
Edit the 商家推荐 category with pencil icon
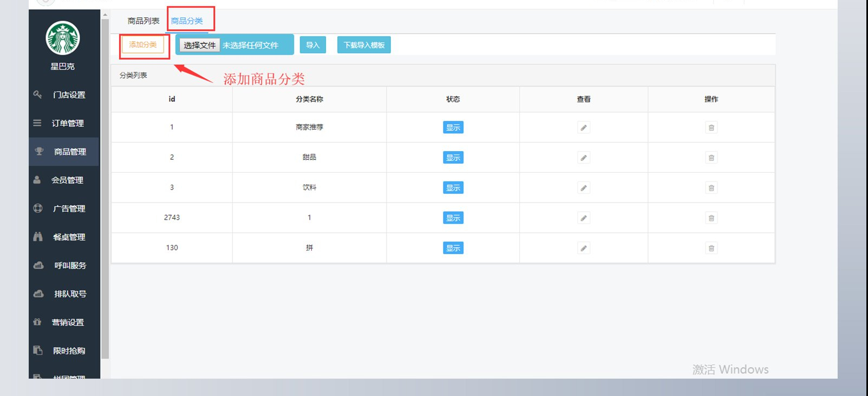tap(584, 128)
